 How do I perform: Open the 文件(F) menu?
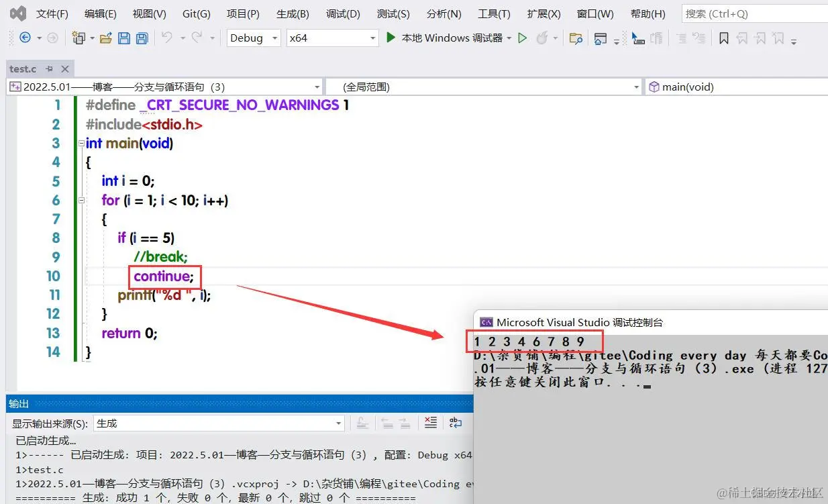52,13
